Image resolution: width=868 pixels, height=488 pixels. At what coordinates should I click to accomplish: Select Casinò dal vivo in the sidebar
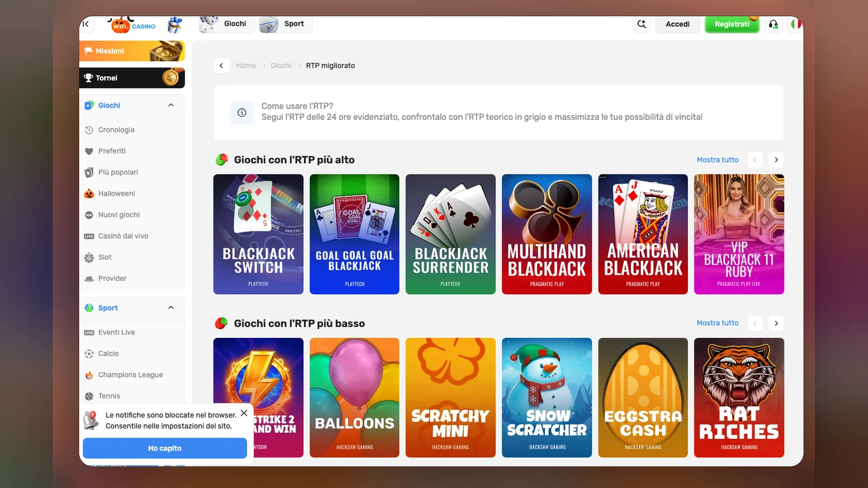(x=123, y=236)
